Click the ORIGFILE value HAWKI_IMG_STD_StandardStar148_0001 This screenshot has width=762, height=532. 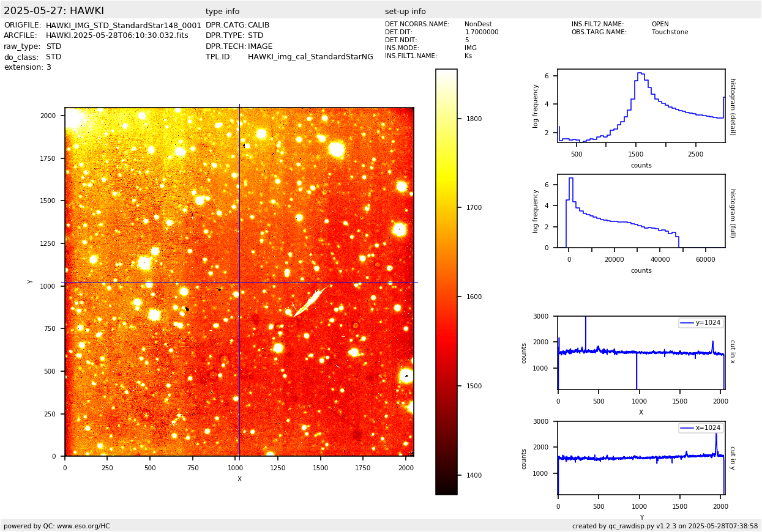click(x=123, y=26)
